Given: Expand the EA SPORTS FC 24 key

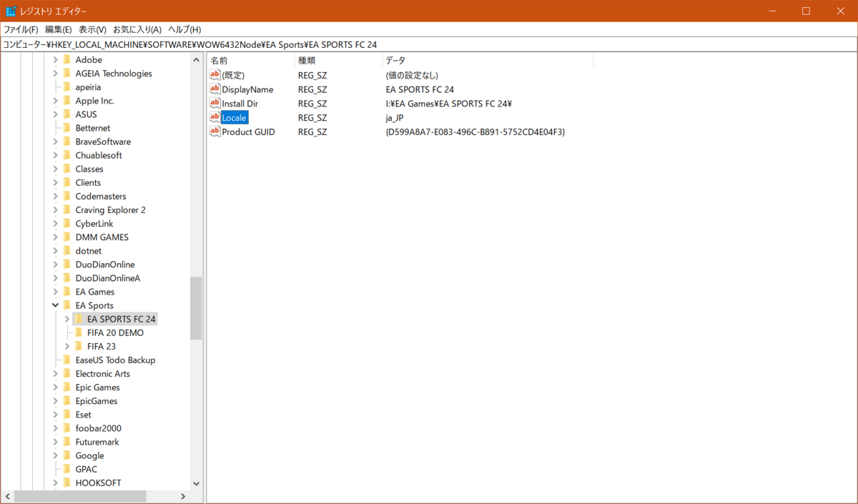Looking at the screenshot, I should [66, 319].
